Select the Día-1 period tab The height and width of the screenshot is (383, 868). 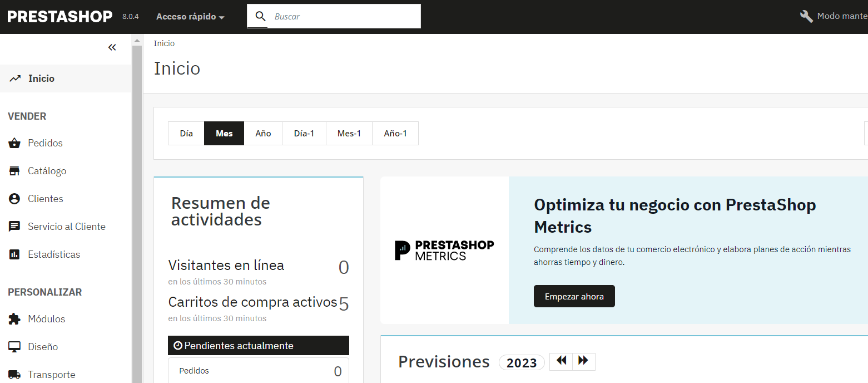(304, 134)
